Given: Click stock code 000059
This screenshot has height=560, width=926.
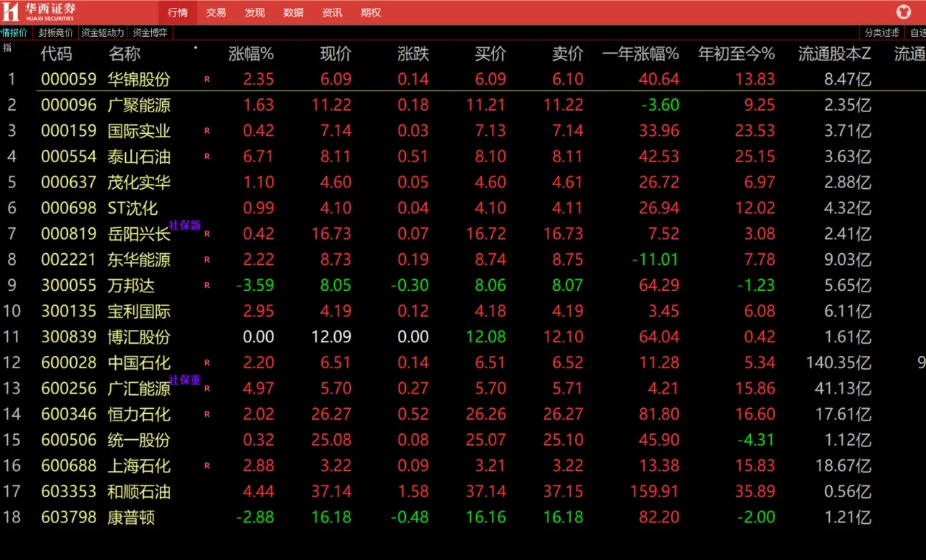Looking at the screenshot, I should (69, 80).
